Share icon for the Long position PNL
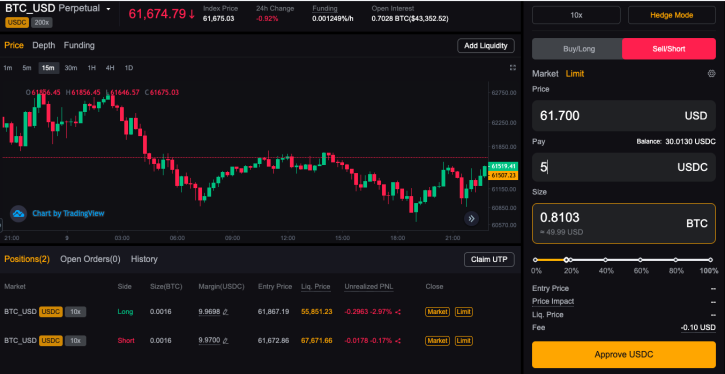Screen dimensions: 725x374 [398, 312]
